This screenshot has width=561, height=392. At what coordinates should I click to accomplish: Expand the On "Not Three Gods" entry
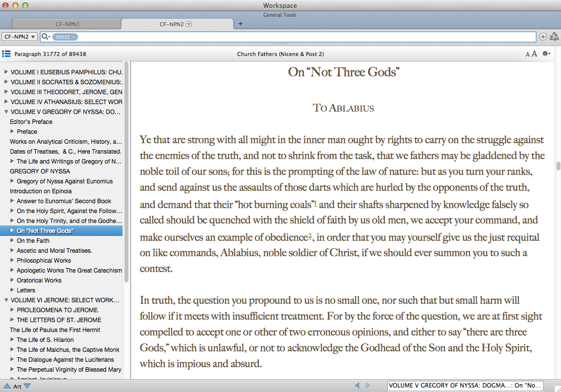point(12,230)
